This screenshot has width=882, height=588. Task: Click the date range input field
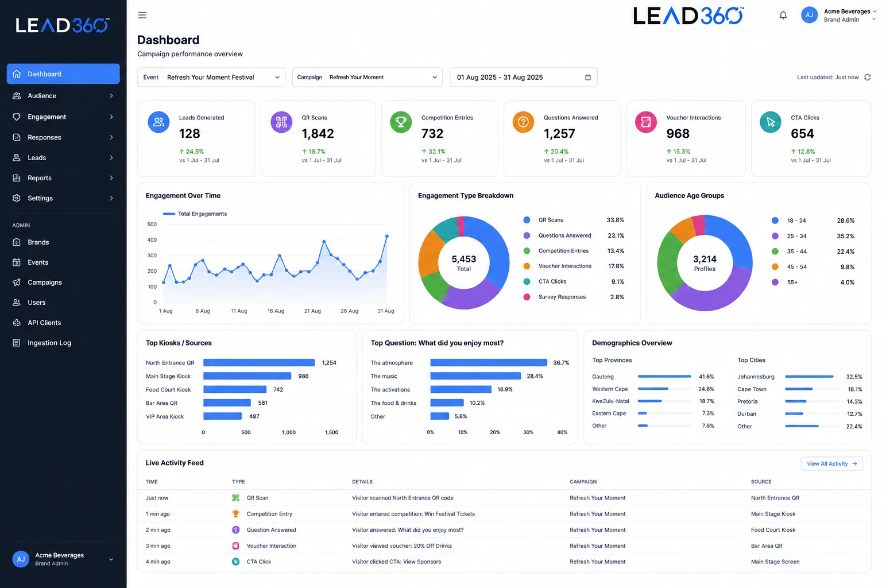pyautogui.click(x=523, y=78)
